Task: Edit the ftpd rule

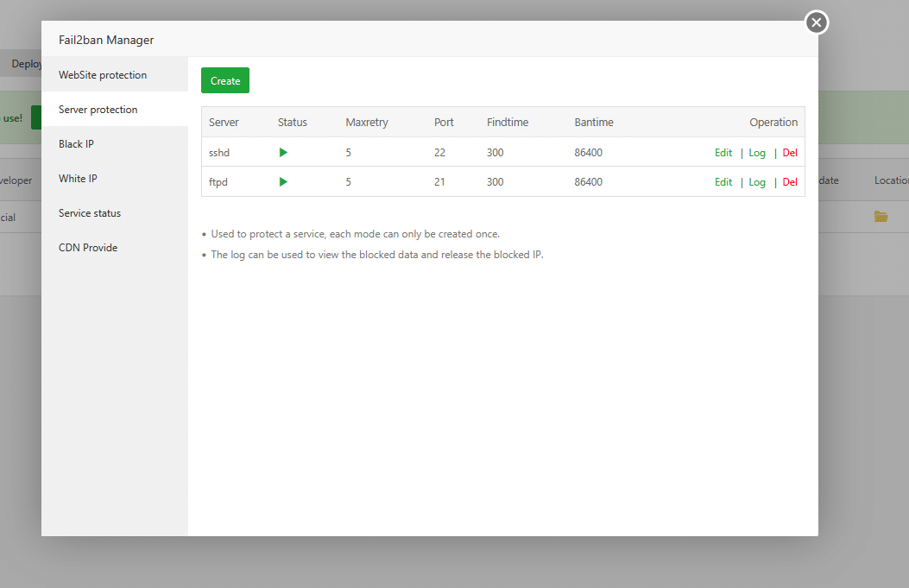Action: pos(723,181)
